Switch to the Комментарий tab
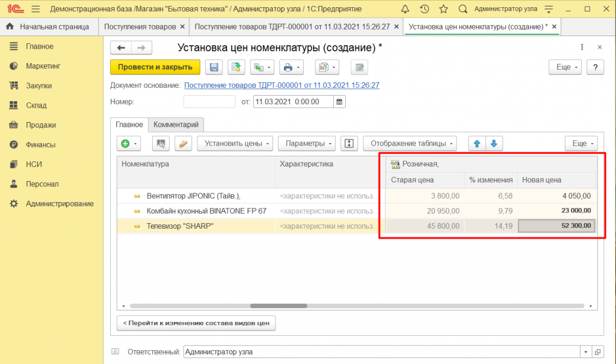 point(176,125)
